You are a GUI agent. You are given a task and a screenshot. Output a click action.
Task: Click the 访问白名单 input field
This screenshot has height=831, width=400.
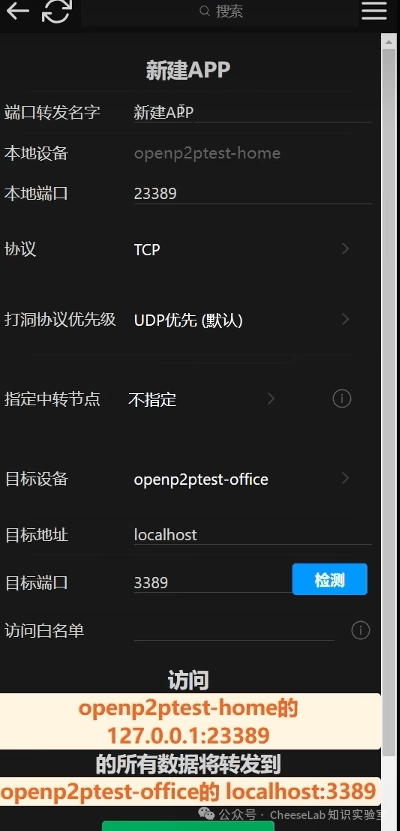234,631
